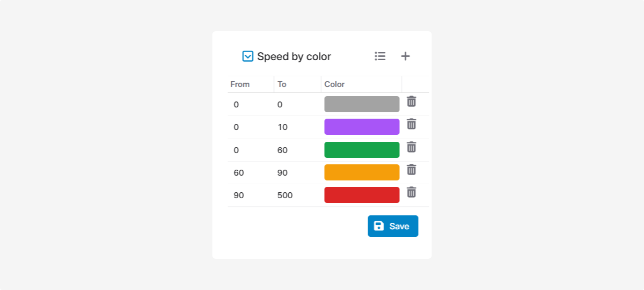Change the green color swatch
The width and height of the screenshot is (644, 290).
[362, 150]
